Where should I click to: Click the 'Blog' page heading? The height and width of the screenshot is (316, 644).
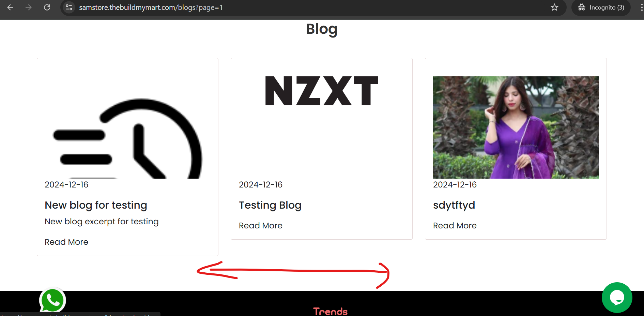point(322,29)
